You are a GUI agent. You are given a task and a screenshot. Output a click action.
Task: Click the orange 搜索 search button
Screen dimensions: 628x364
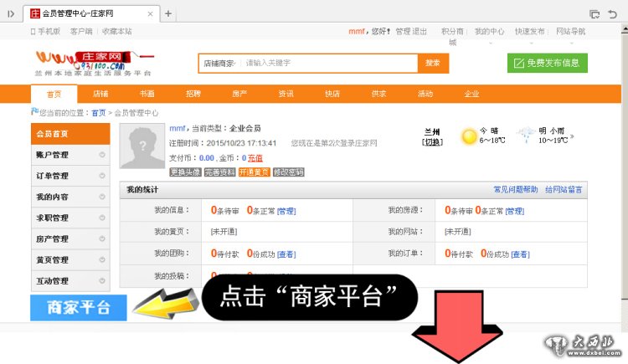click(432, 63)
